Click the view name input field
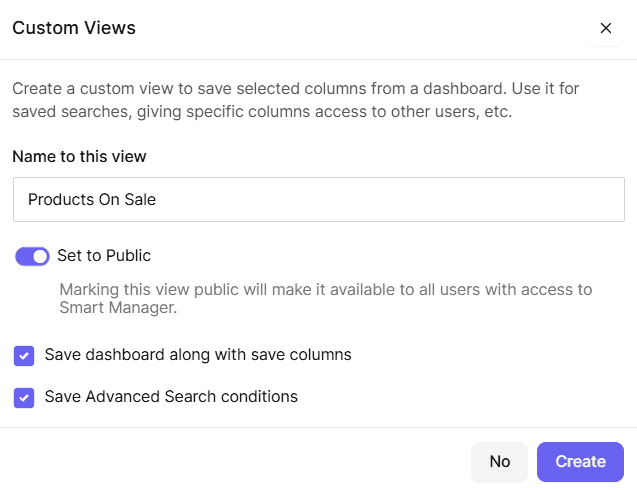637x490 pixels. [318, 199]
